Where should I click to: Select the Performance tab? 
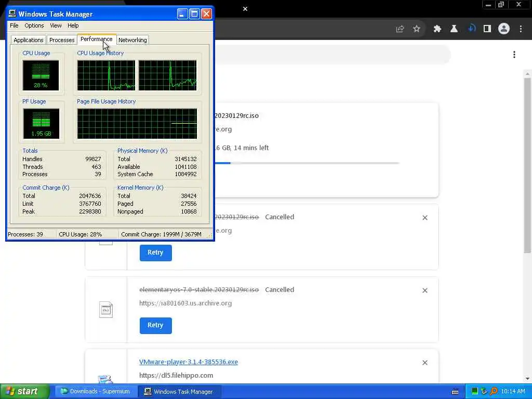(x=96, y=39)
